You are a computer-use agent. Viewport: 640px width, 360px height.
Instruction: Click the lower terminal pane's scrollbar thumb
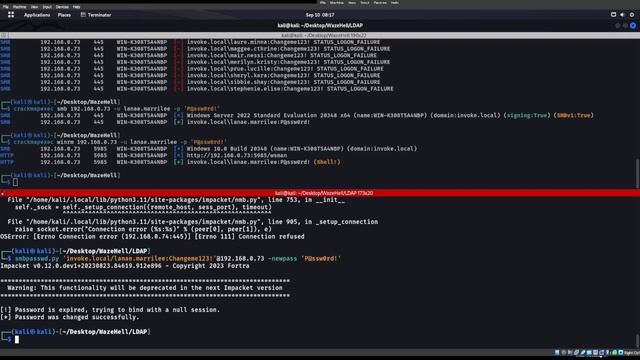coord(637,340)
